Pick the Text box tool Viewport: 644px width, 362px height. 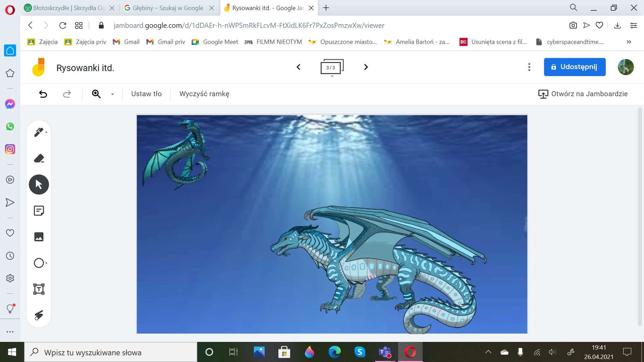click(x=39, y=289)
